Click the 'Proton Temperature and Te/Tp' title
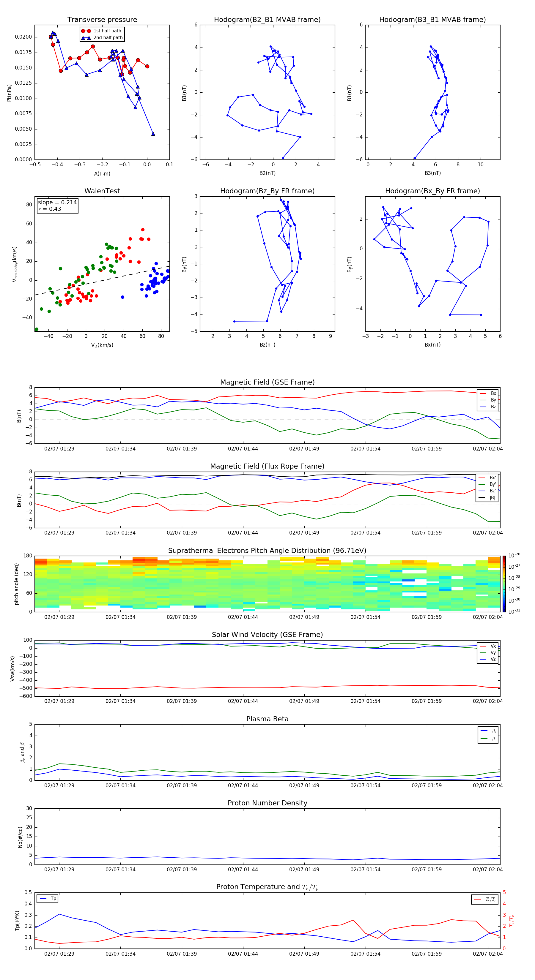535x980 pixels. click(x=267, y=887)
